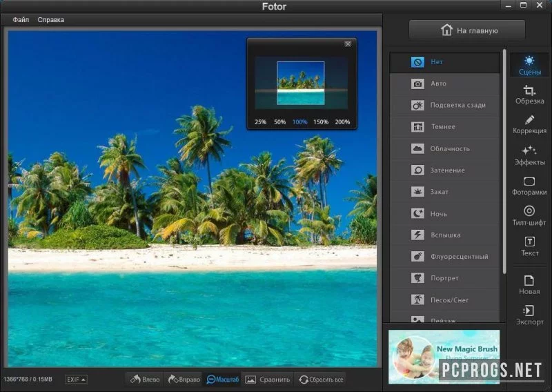Viewport: 552px width, 392px height.
Task: Expand the EXIF info dropdown
Action: pyautogui.click(x=76, y=380)
